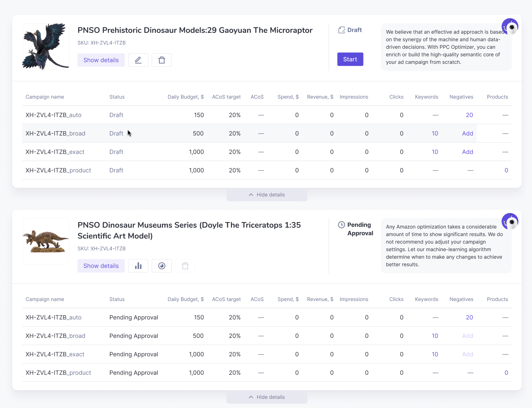
Task: Click the edit pencil icon for Microraptor
Action: click(138, 60)
